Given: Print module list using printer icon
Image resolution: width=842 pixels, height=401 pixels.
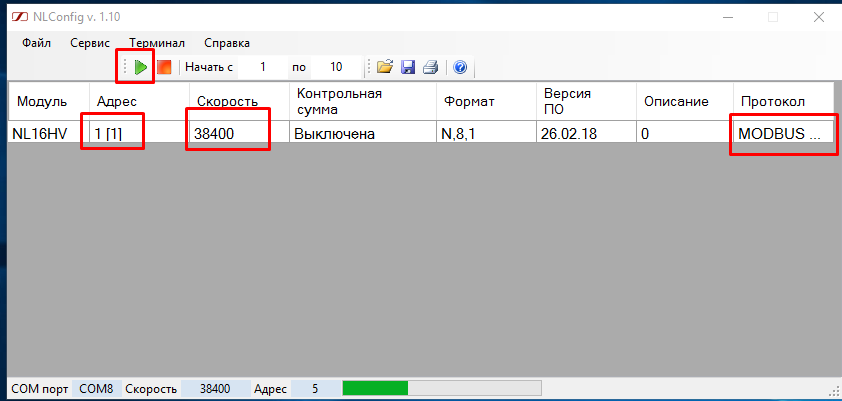Looking at the screenshot, I should [431, 67].
